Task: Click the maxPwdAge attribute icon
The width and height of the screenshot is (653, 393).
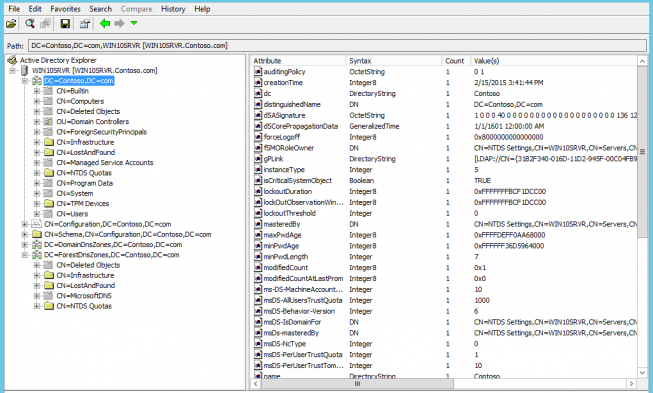Action: 258,235
